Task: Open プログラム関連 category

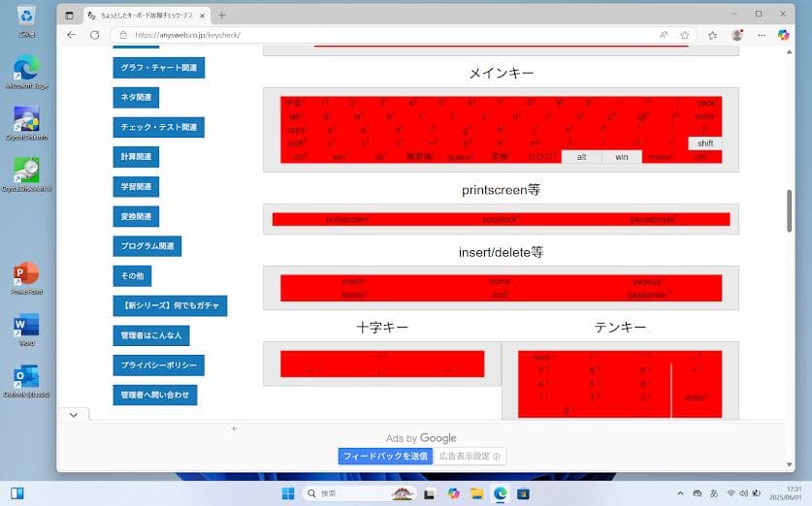Action: [147, 246]
